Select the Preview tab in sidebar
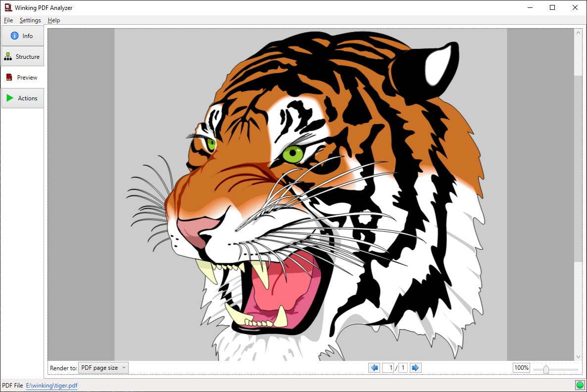This screenshot has width=587, height=392. point(22,78)
